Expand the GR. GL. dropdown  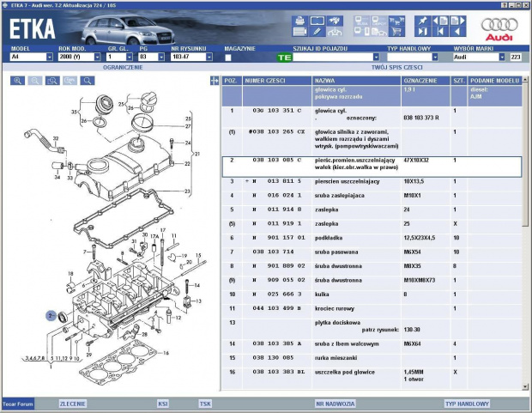pos(130,57)
